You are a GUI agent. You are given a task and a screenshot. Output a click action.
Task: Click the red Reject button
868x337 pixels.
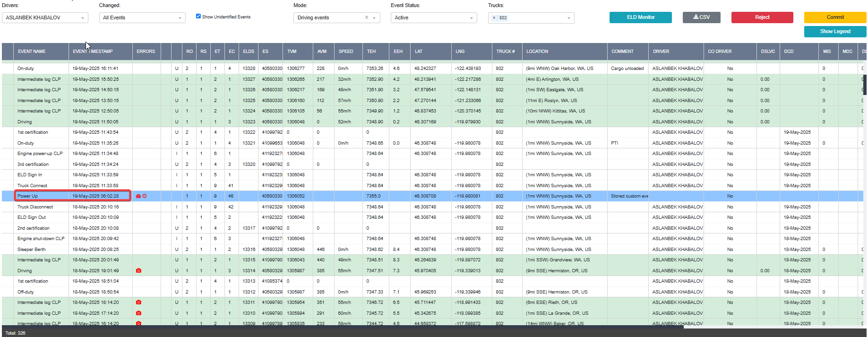(762, 17)
